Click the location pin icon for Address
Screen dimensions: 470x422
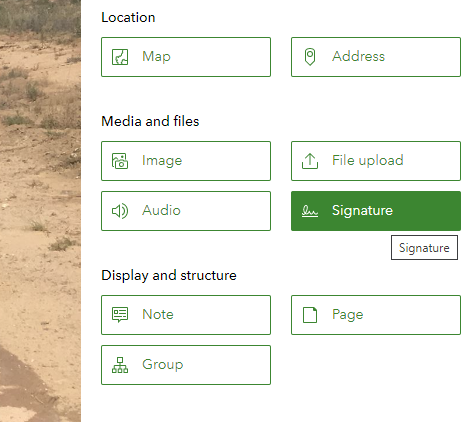(x=310, y=57)
